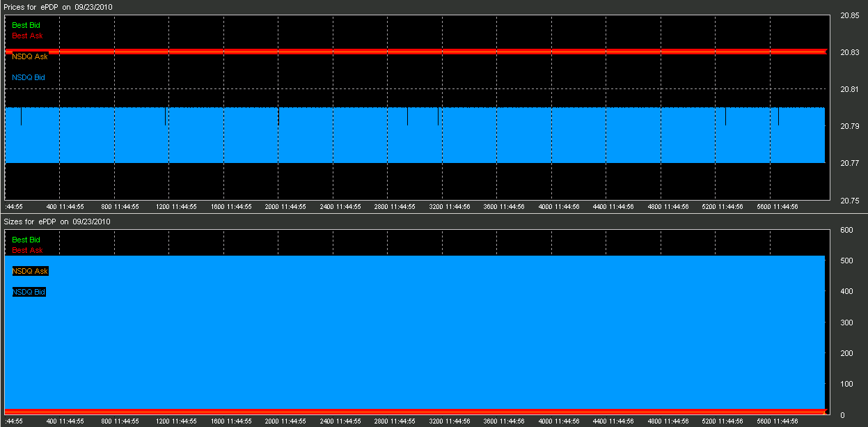Click the red ask size line in Sizes chart

pyautogui.click(x=415, y=412)
